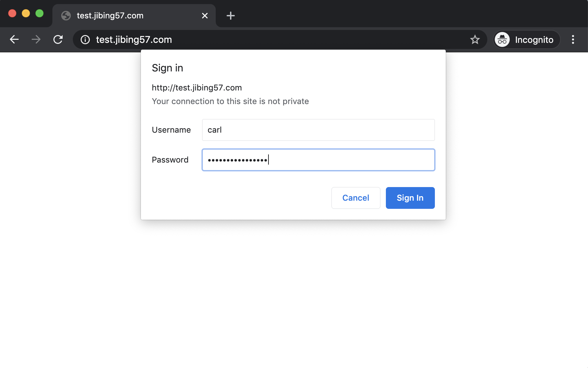The image size is (588, 368).
Task: Close the test.jibing57.com tab
Action: click(205, 16)
